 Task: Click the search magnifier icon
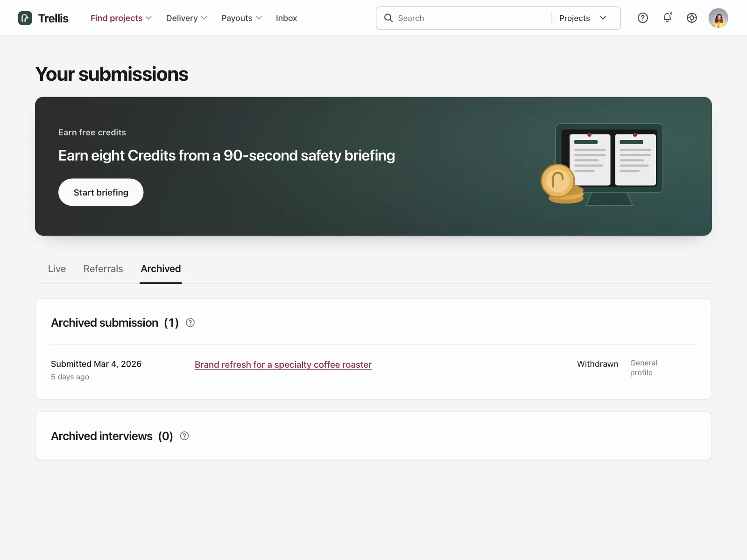[388, 18]
